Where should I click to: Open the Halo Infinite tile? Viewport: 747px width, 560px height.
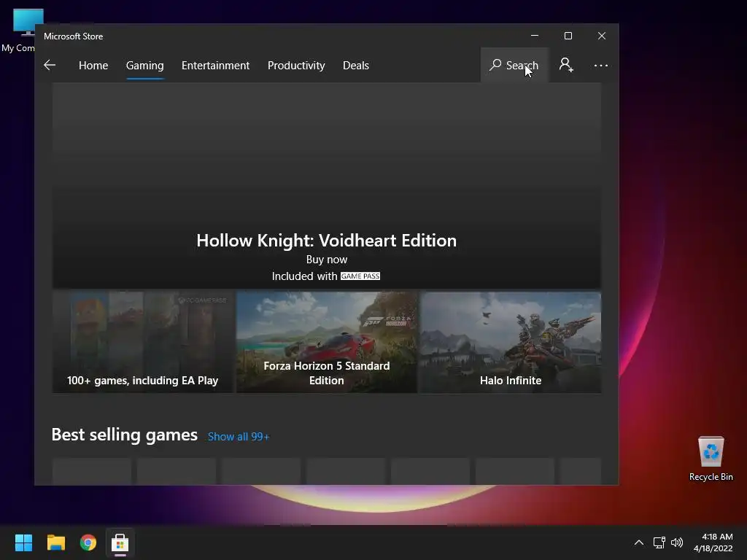(x=511, y=343)
